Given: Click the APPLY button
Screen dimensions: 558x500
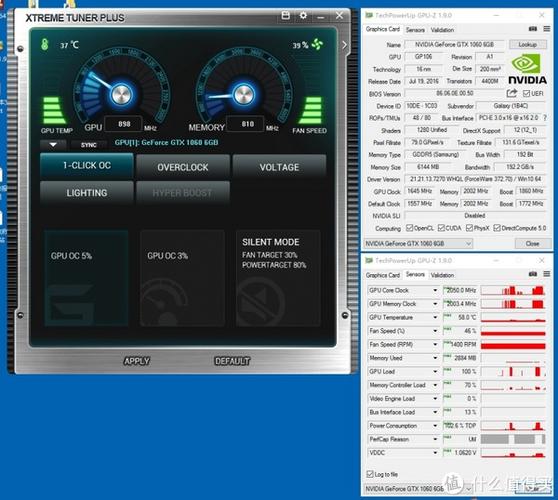Looking at the screenshot, I should [137, 361].
